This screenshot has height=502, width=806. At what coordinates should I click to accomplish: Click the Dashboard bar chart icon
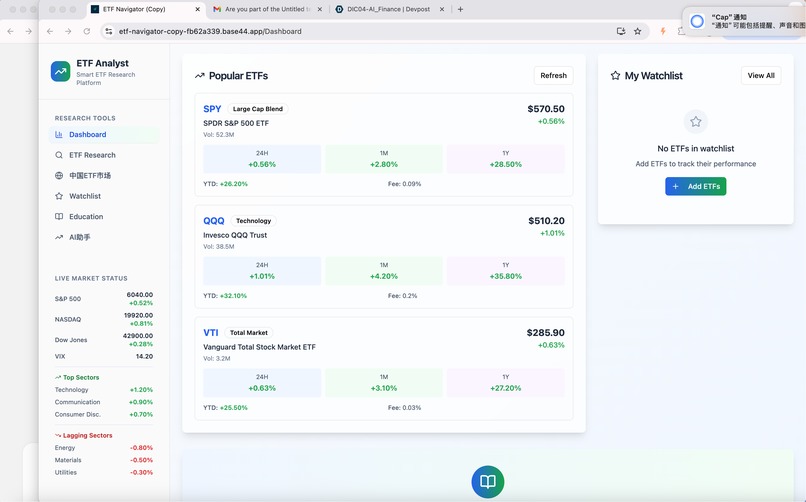tap(59, 135)
